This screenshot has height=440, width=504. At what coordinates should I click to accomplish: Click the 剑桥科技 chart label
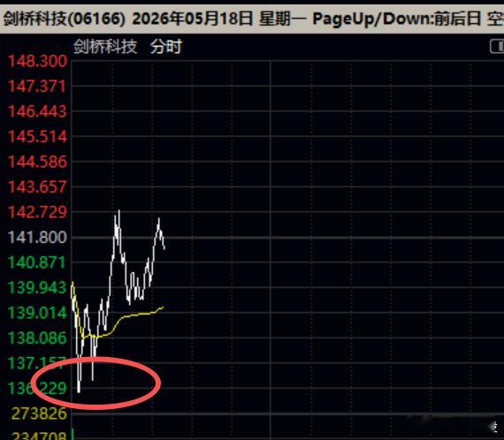[x=105, y=47]
